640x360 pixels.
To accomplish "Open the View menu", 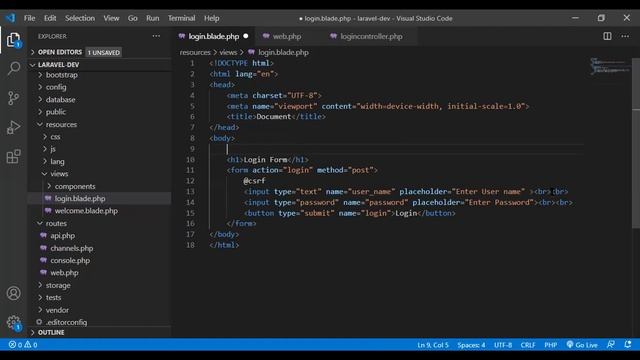I will click(x=111, y=18).
